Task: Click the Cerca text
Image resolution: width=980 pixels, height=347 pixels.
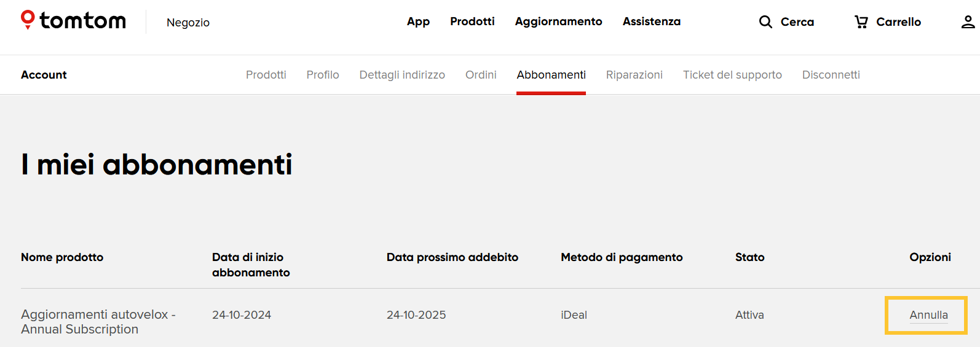Action: point(797,22)
